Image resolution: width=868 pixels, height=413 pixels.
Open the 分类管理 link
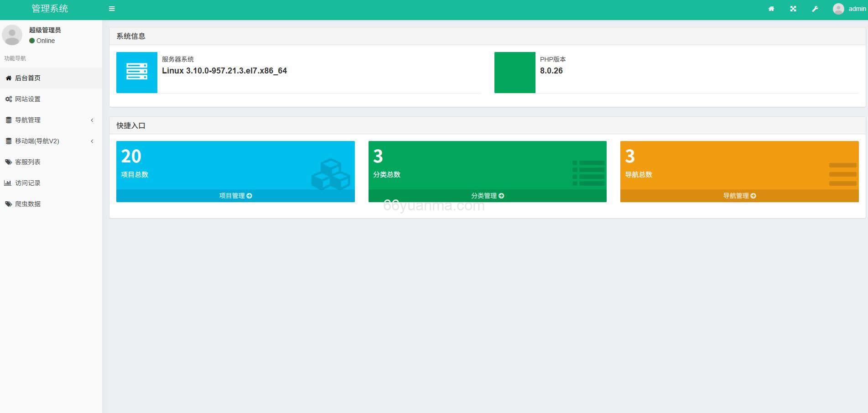(487, 196)
